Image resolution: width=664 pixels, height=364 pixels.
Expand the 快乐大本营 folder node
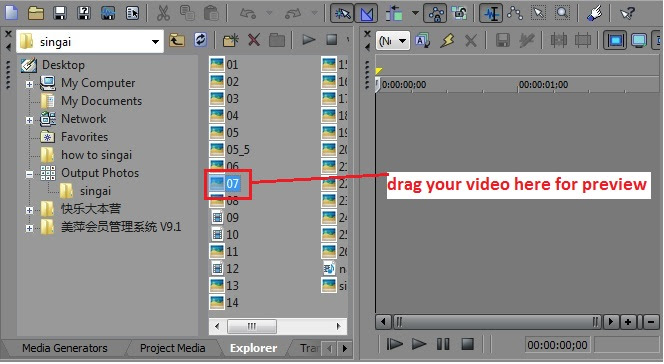[29, 210]
